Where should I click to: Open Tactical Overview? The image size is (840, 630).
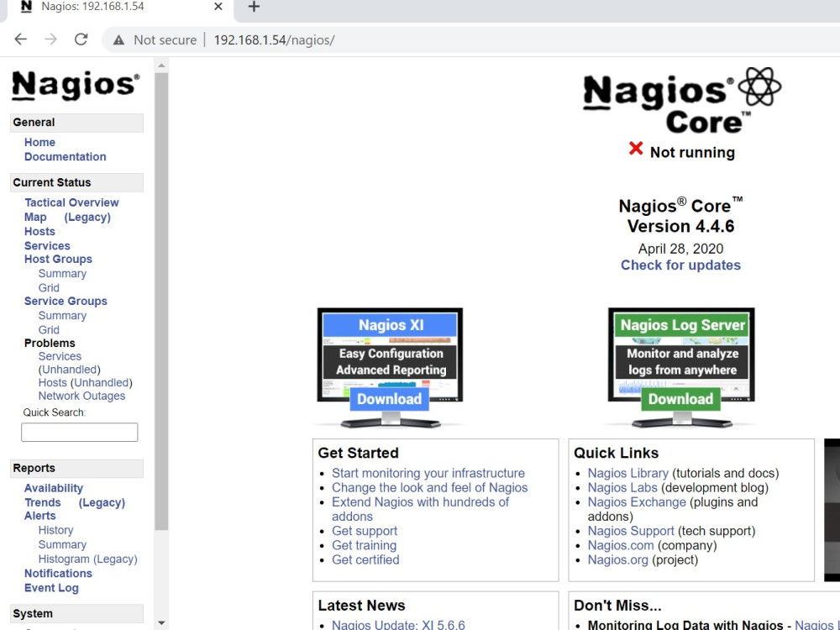coord(71,202)
